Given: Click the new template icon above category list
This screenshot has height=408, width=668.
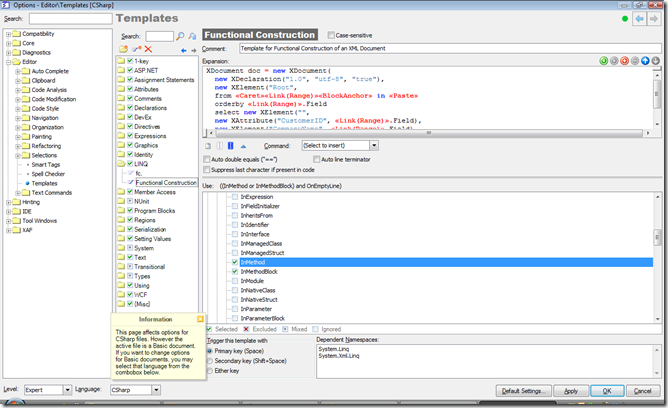Looking at the screenshot, I should tap(136, 49).
